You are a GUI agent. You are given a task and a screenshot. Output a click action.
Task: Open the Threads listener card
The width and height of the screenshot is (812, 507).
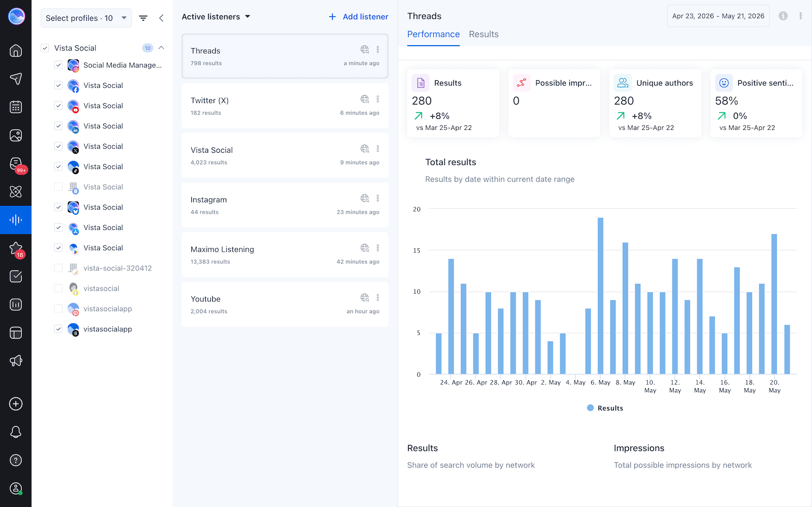click(x=285, y=56)
